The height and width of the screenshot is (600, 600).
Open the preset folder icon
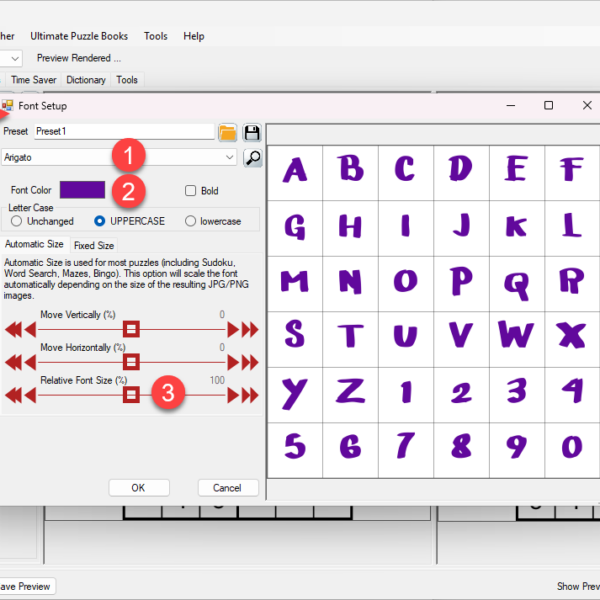pyautogui.click(x=227, y=132)
